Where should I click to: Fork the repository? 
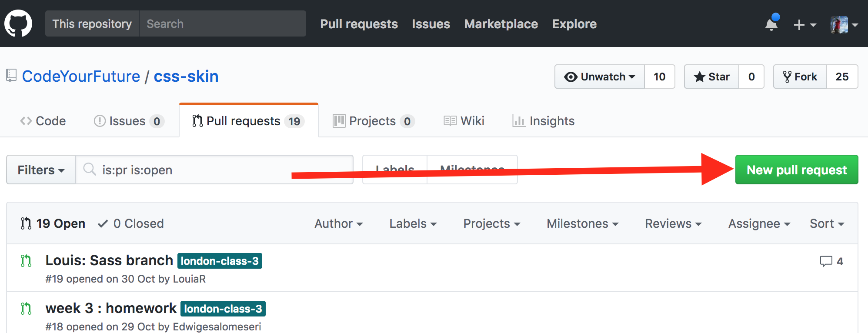click(x=800, y=77)
